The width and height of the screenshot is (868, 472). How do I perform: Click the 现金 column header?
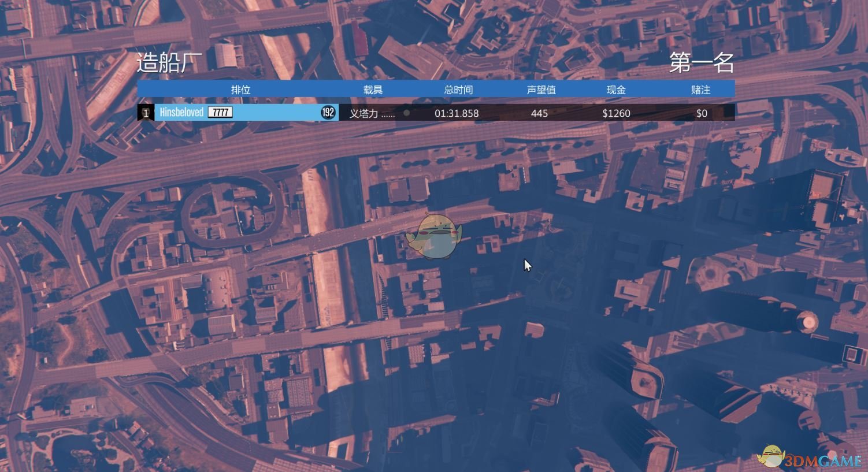(616, 90)
